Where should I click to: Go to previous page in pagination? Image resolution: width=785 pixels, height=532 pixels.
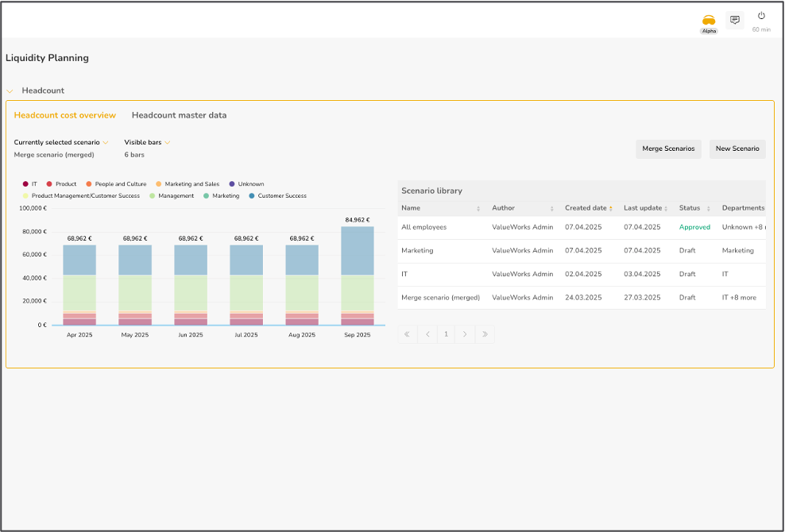(427, 334)
